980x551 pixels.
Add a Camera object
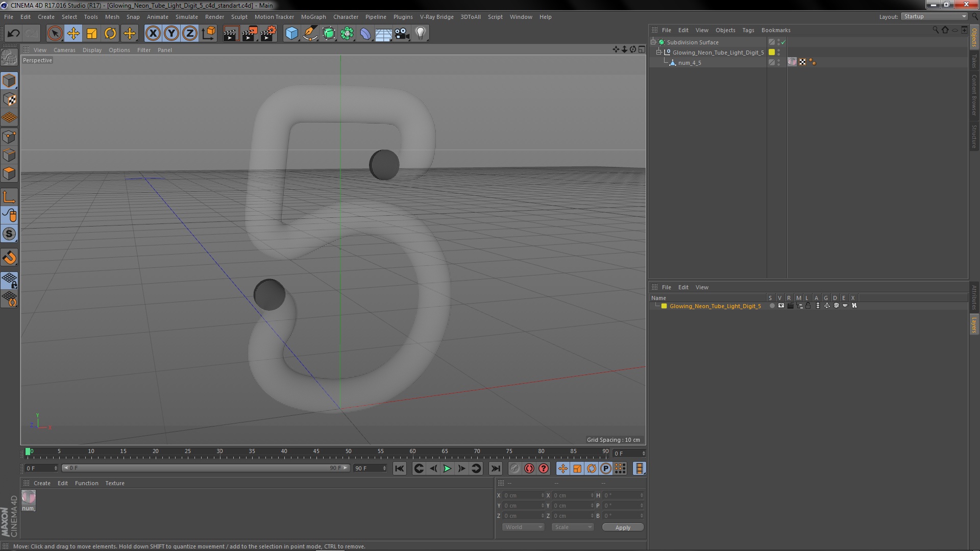tap(402, 34)
